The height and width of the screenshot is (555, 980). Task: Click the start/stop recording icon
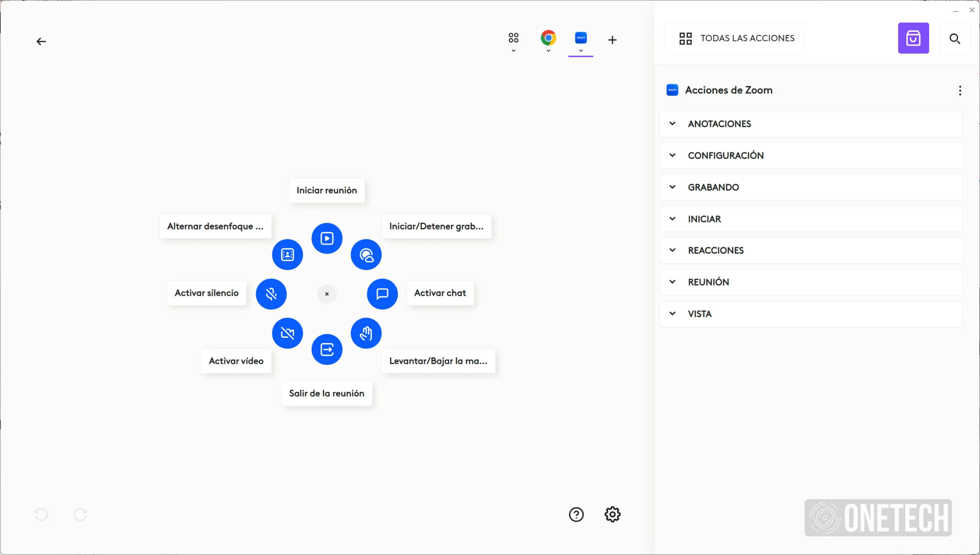(x=366, y=255)
